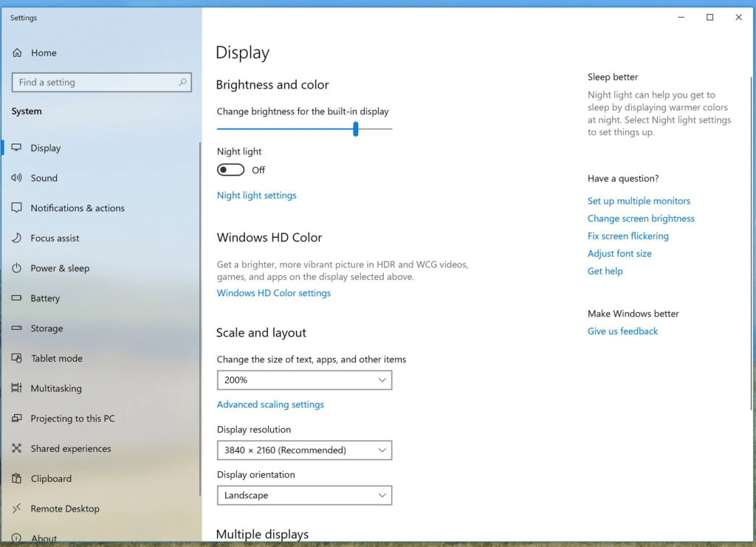The height and width of the screenshot is (547, 756).
Task: Open the Display orientation dropdown
Action: pyautogui.click(x=304, y=495)
